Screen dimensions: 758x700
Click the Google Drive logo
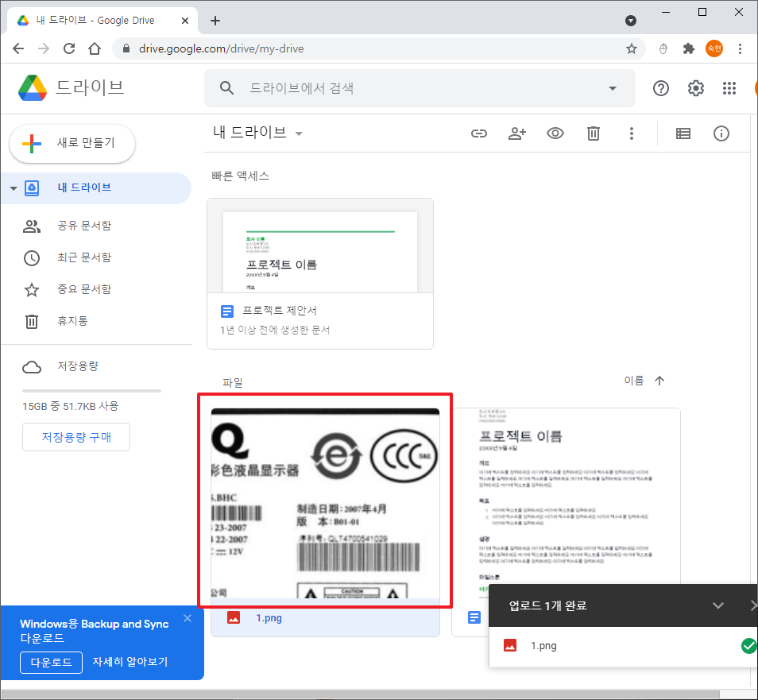(33, 88)
